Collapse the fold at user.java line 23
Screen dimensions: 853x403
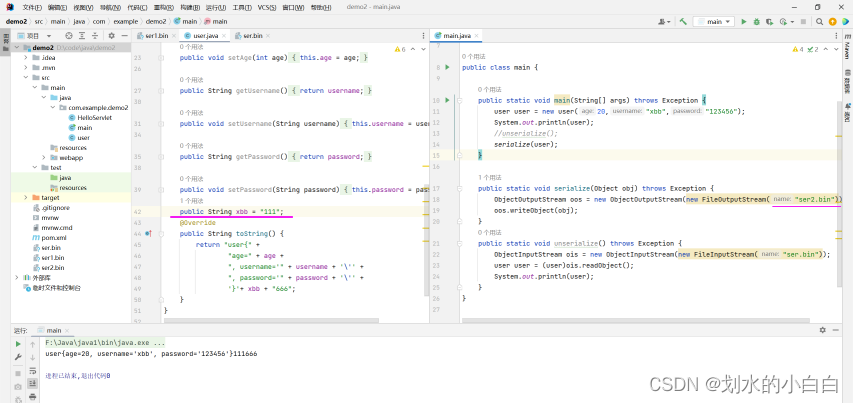tap(161, 58)
